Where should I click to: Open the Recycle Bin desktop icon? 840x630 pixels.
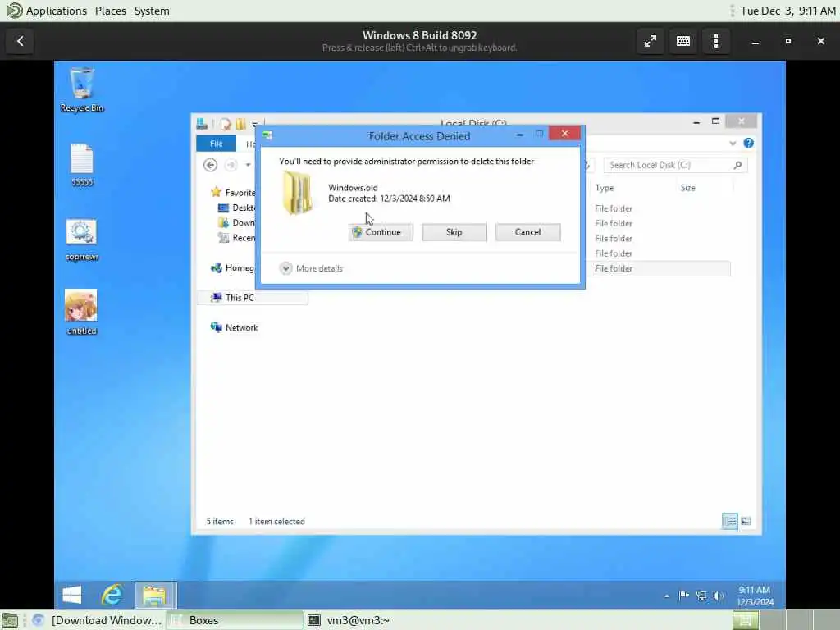point(82,89)
